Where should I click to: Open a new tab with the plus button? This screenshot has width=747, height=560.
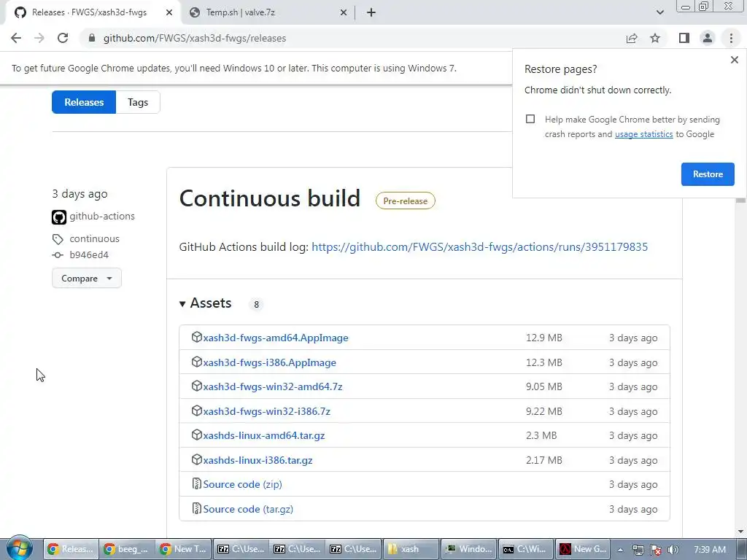pos(371,12)
